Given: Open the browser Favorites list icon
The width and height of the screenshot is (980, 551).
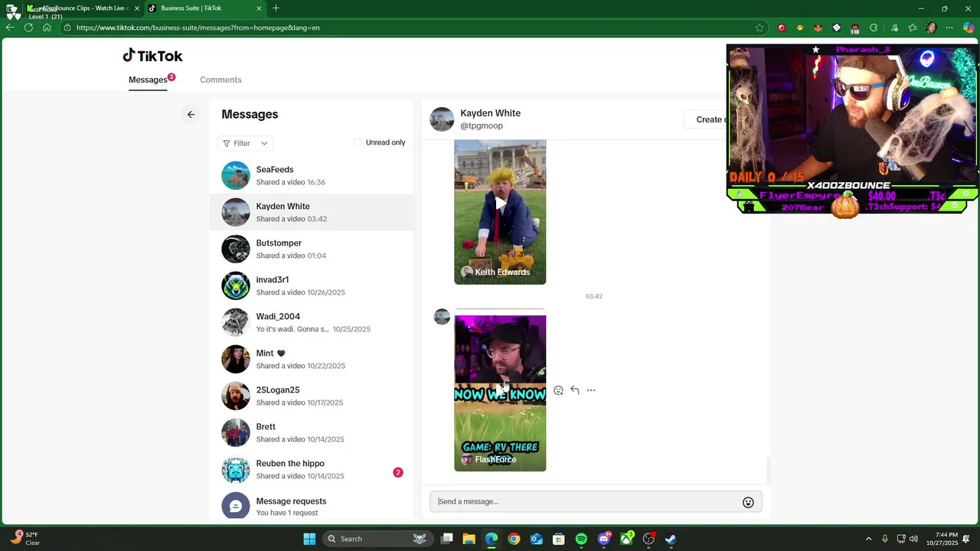Looking at the screenshot, I should [913, 28].
